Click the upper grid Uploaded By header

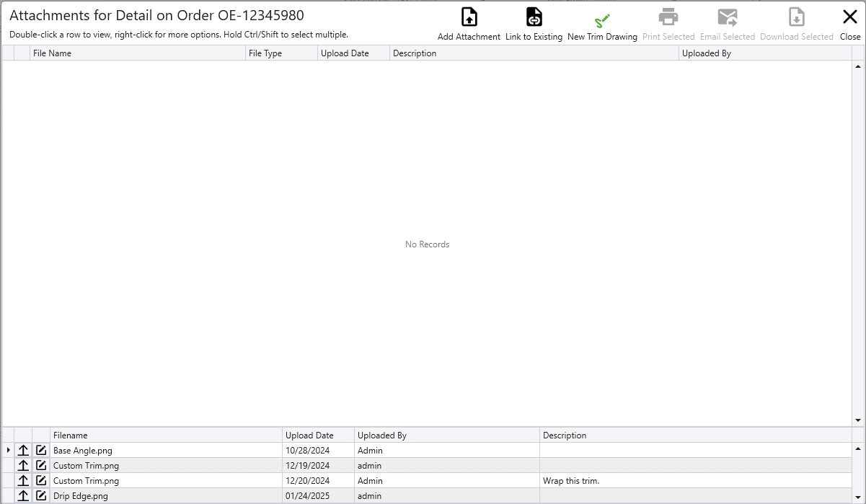766,53
